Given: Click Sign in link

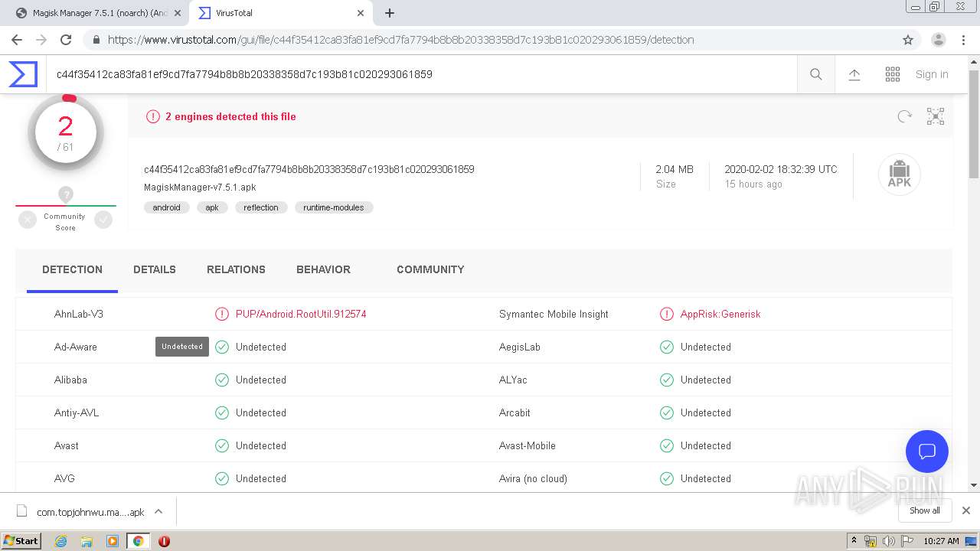Looking at the screenshot, I should tap(932, 74).
